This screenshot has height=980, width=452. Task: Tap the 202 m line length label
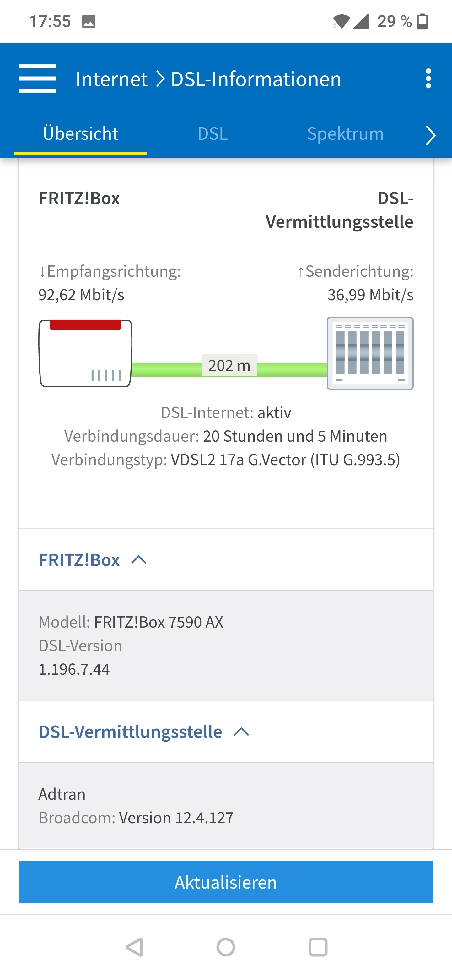(x=229, y=366)
